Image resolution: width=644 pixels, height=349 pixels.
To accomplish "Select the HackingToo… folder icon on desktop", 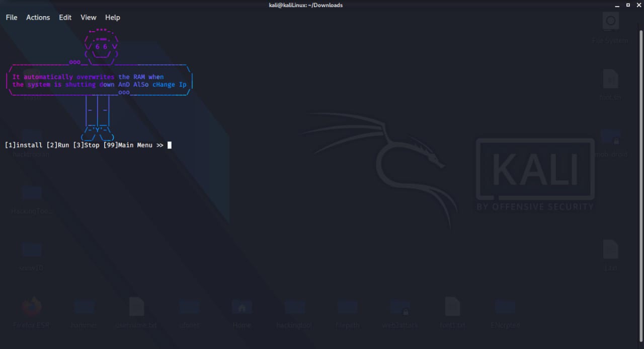I will point(31,193).
